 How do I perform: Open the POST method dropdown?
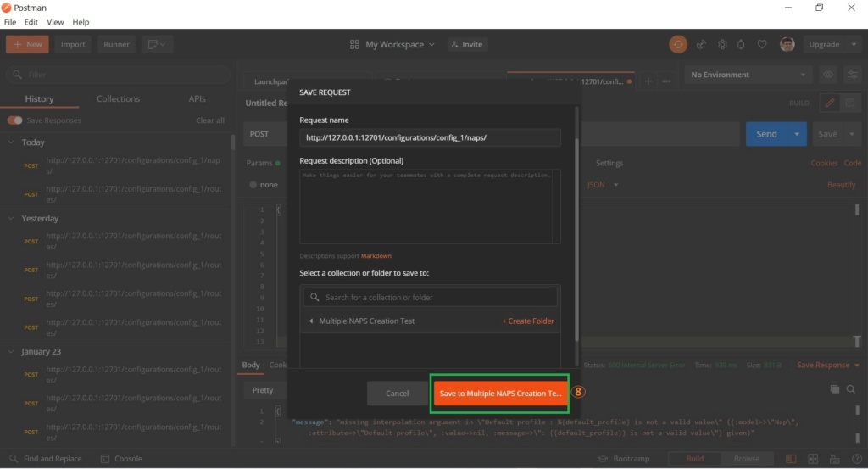pyautogui.click(x=265, y=134)
